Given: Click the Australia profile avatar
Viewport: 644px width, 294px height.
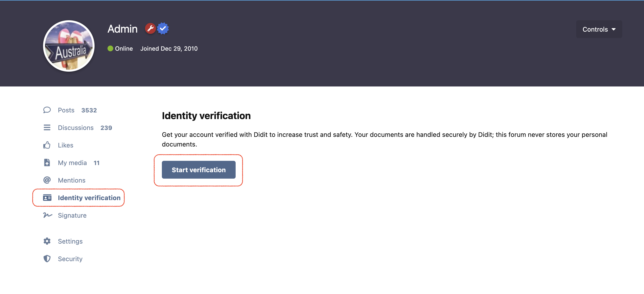Looking at the screenshot, I should 69,46.
